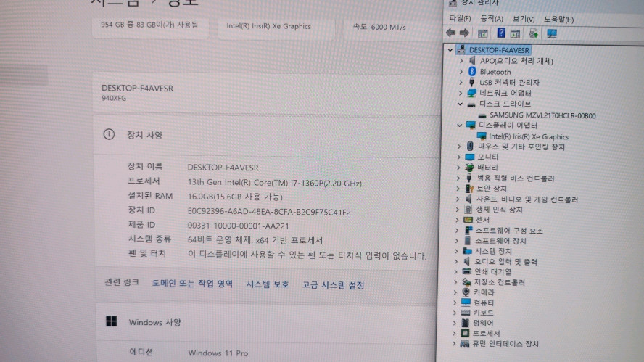The width and height of the screenshot is (644, 362).
Task: Click the Intel(R) Iris(R) Xe Graphics summary card
Action: (x=276, y=28)
